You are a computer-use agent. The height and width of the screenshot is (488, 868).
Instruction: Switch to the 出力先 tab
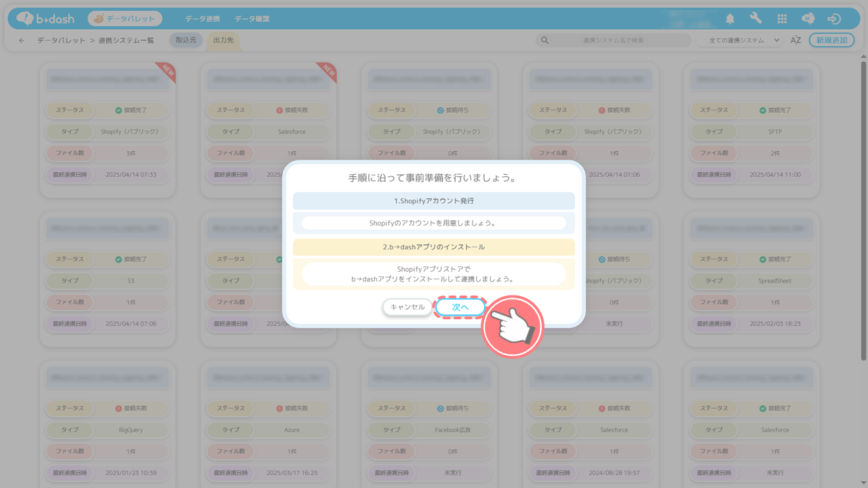coord(223,41)
